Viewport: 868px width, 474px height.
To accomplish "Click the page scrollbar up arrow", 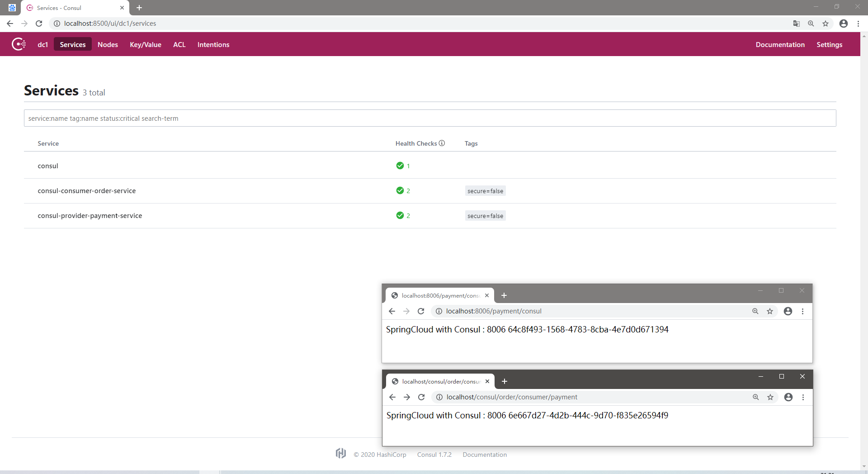I will tap(864, 36).
